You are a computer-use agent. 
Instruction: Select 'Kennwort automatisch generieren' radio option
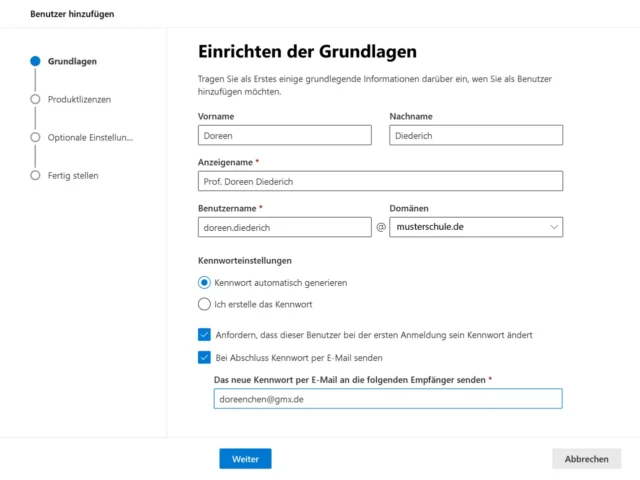(205, 282)
